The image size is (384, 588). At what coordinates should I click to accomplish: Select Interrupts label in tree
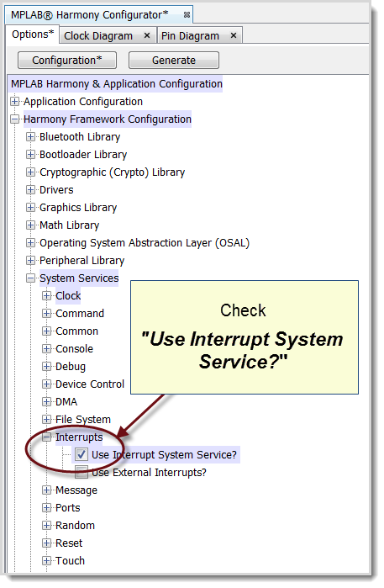79,437
